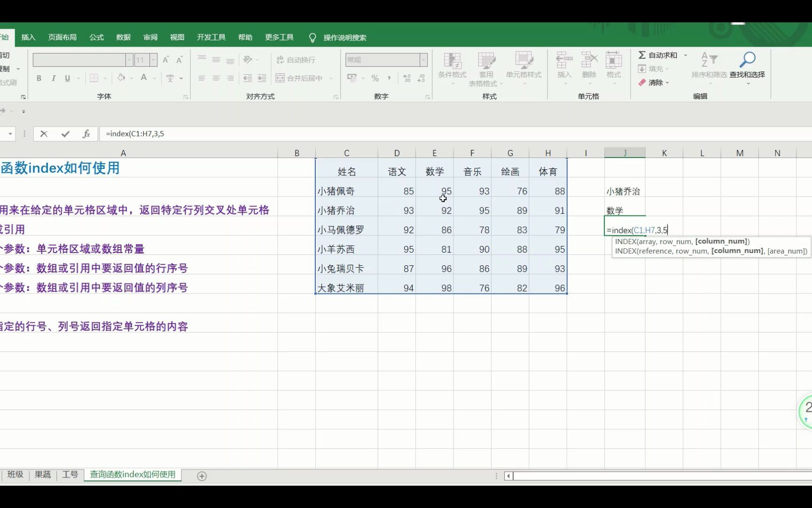Open 排序和筛选 sort and filter
This screenshot has height=508, width=812.
tap(709, 68)
